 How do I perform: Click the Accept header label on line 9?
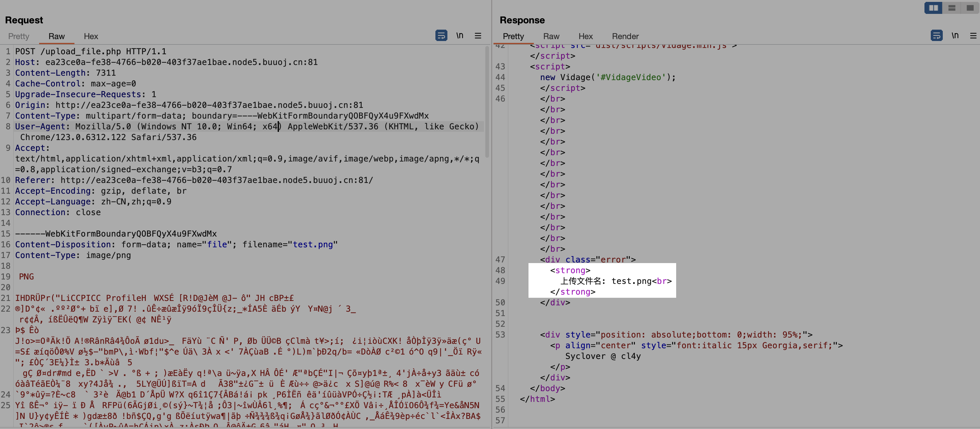point(32,148)
